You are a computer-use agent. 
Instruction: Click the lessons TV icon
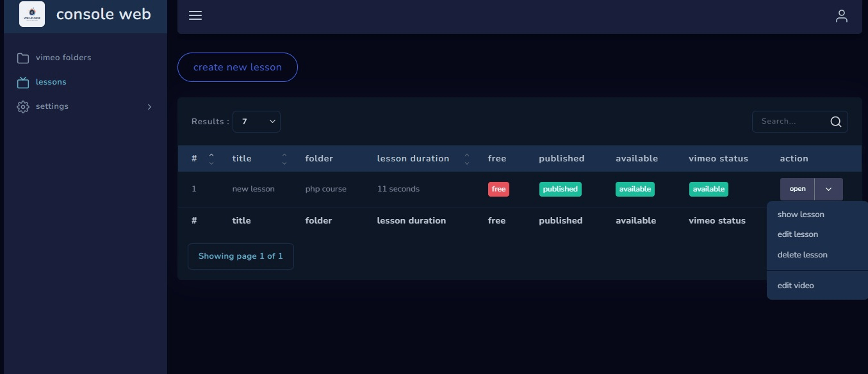point(23,82)
